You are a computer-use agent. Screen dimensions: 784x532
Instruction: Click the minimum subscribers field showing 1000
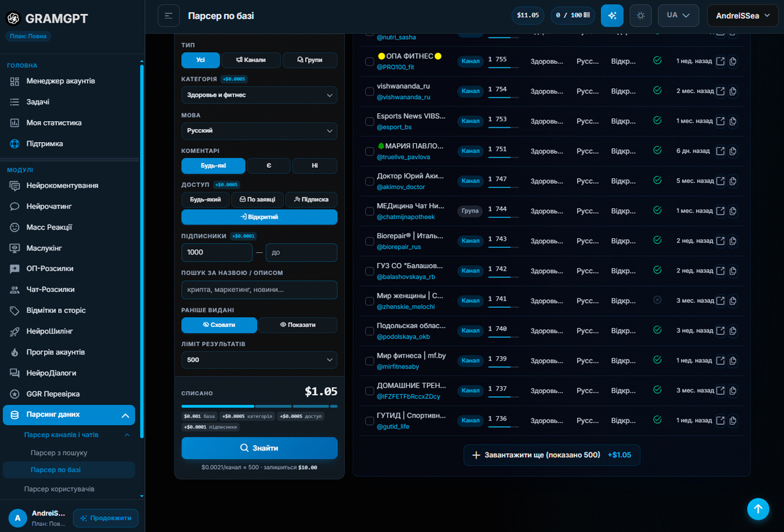coord(217,252)
